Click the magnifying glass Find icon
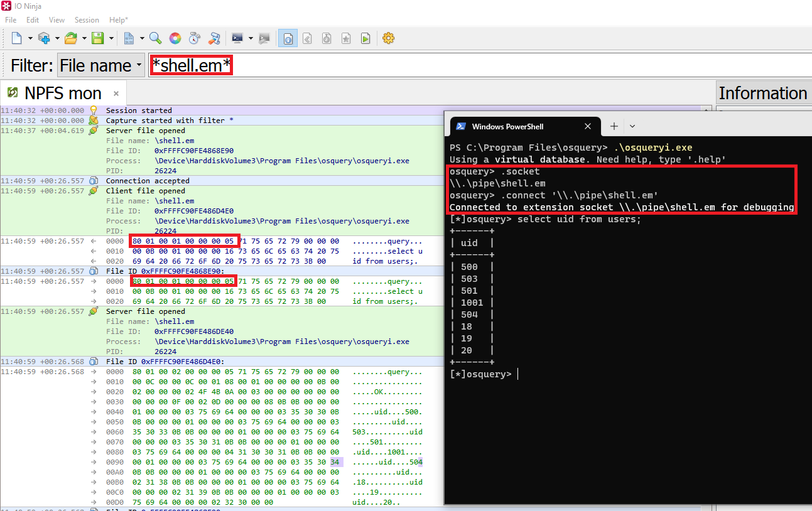The height and width of the screenshot is (511, 812). coord(155,38)
